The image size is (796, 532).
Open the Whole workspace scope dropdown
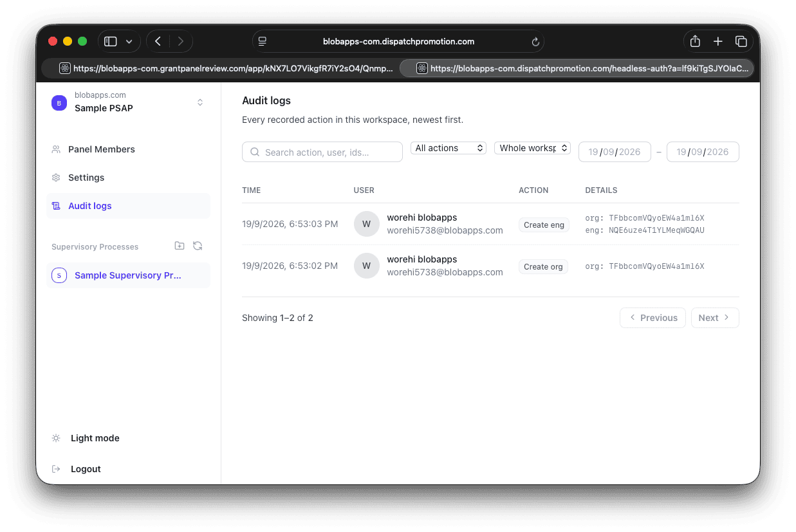pyautogui.click(x=532, y=148)
